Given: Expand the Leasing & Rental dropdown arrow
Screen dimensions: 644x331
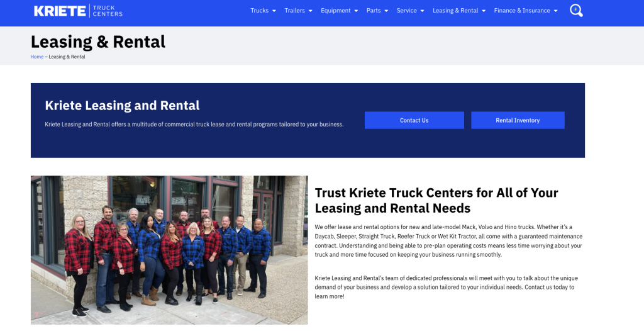Looking at the screenshot, I should point(484,11).
